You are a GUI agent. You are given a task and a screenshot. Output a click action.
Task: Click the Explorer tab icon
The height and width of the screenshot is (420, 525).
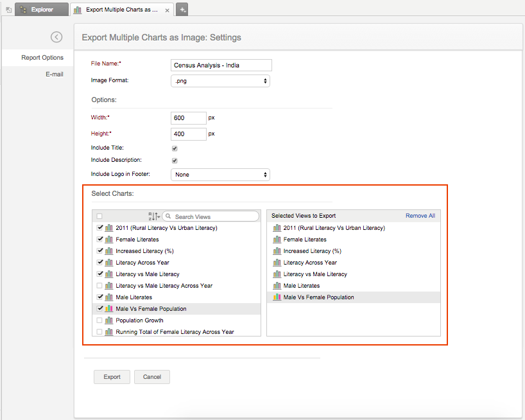coord(24,10)
